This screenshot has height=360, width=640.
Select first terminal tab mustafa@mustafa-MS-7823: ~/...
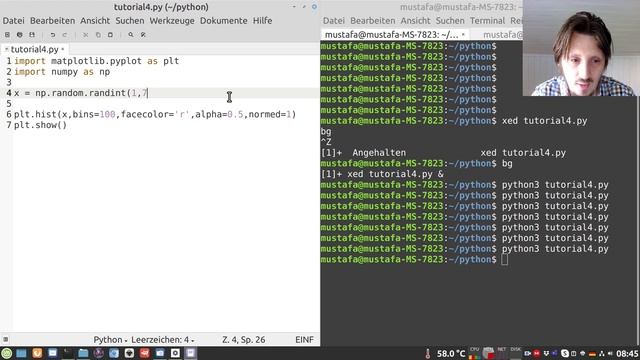pos(392,35)
